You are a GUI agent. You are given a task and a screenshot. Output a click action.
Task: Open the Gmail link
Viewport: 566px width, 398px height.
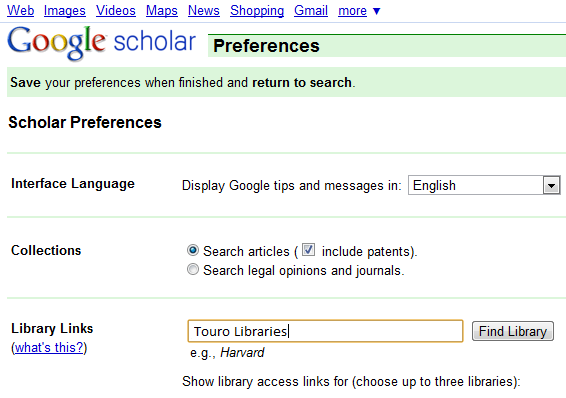[311, 11]
